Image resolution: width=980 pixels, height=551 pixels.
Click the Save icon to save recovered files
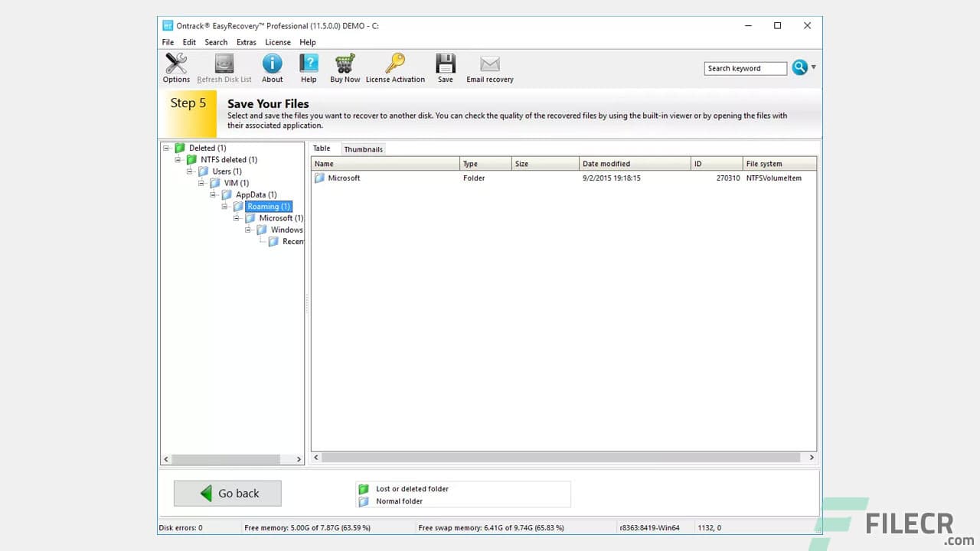pos(445,64)
